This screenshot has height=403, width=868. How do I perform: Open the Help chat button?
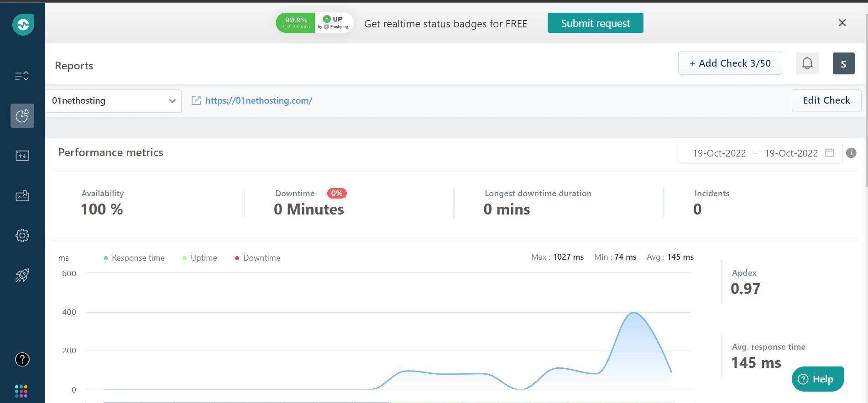coord(818,379)
